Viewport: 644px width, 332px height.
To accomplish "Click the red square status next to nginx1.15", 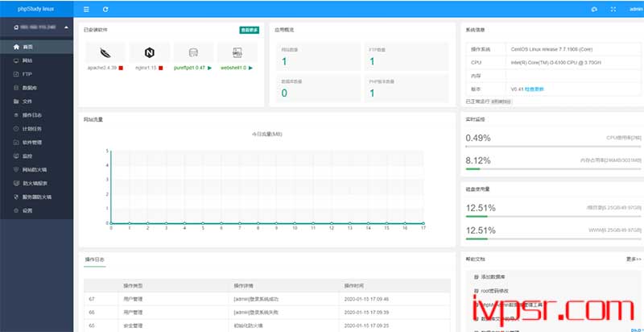I will 160,68.
